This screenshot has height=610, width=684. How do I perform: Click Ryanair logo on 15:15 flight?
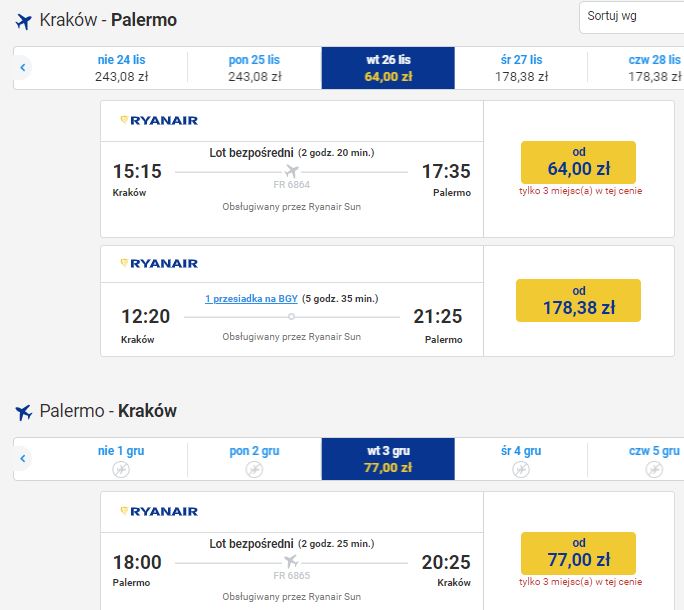click(159, 120)
